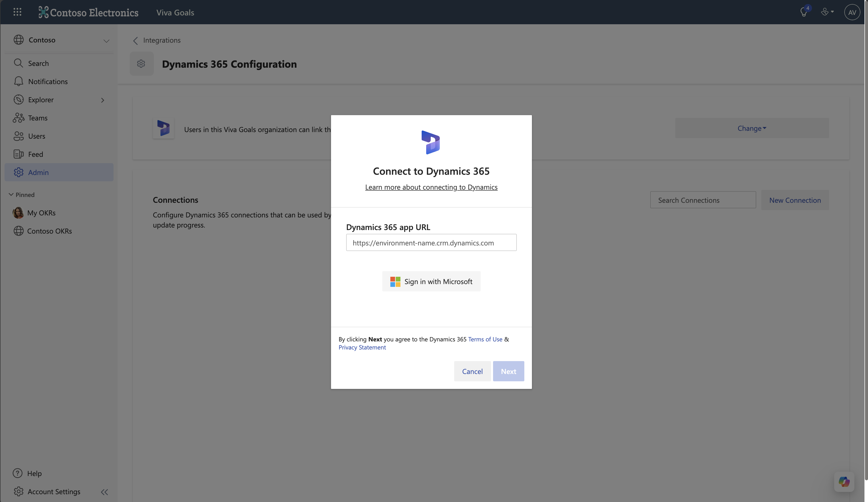Select Search in the sidebar menu
Viewport: 868px width, 502px height.
tap(59, 63)
